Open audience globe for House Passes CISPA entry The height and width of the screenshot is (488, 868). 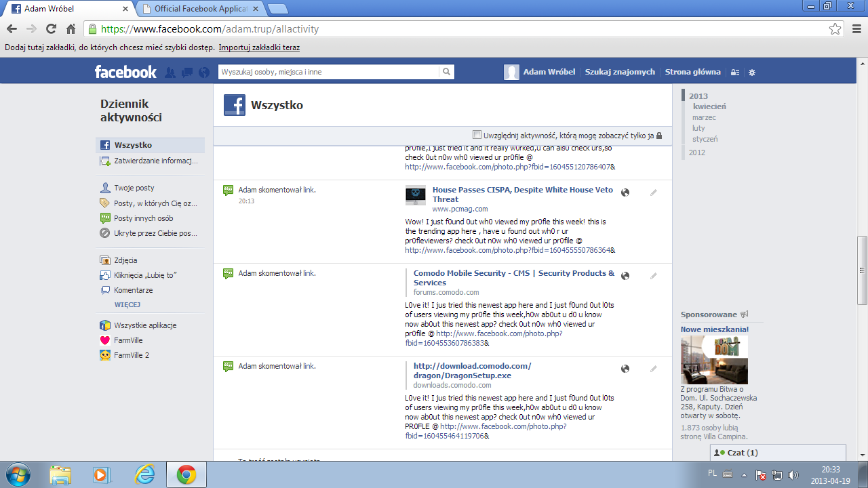(x=625, y=192)
